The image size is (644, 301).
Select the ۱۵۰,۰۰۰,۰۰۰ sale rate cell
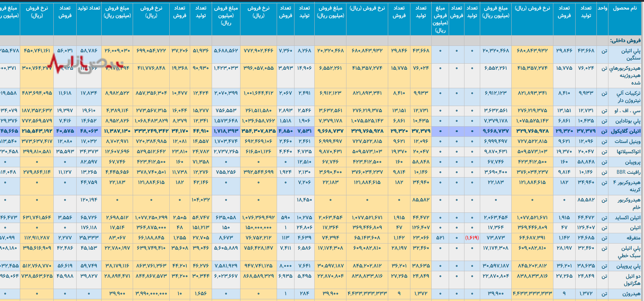click(x=258, y=227)
